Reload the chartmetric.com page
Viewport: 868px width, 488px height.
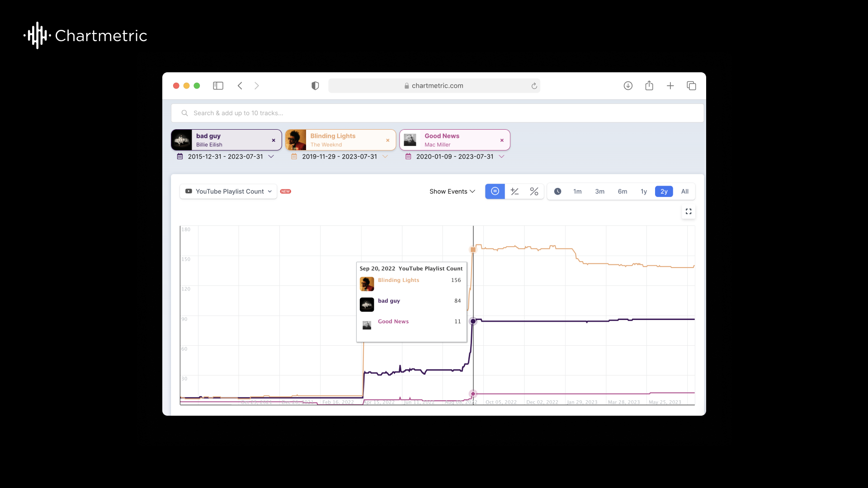(534, 86)
